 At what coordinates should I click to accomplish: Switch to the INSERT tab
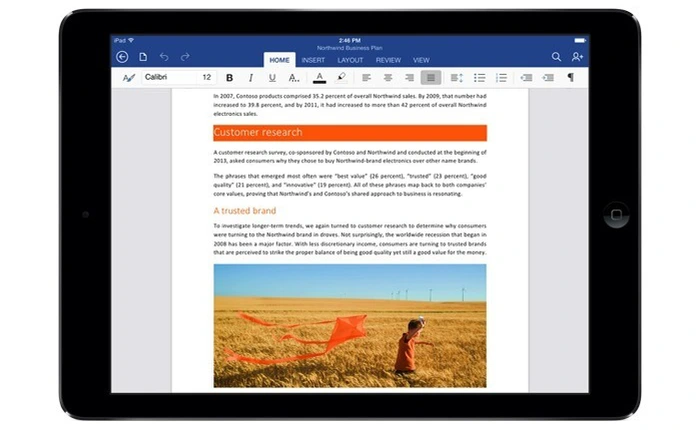pyautogui.click(x=313, y=60)
